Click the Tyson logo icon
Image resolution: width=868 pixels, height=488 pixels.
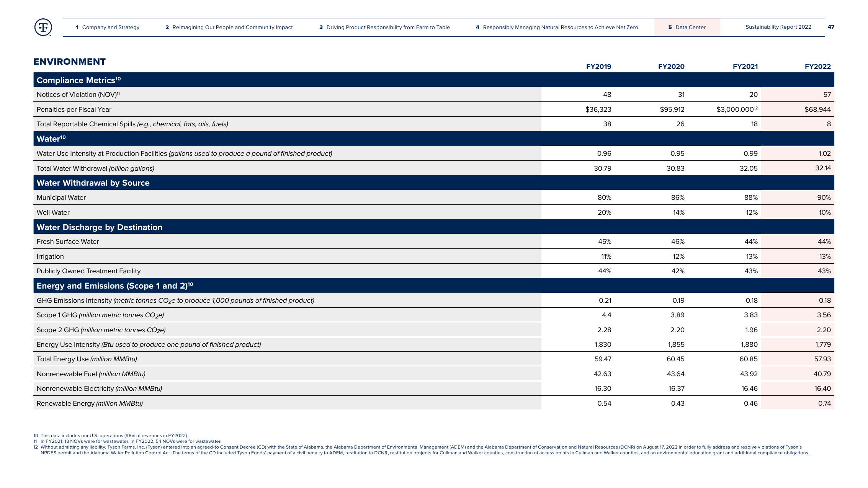pyautogui.click(x=43, y=27)
